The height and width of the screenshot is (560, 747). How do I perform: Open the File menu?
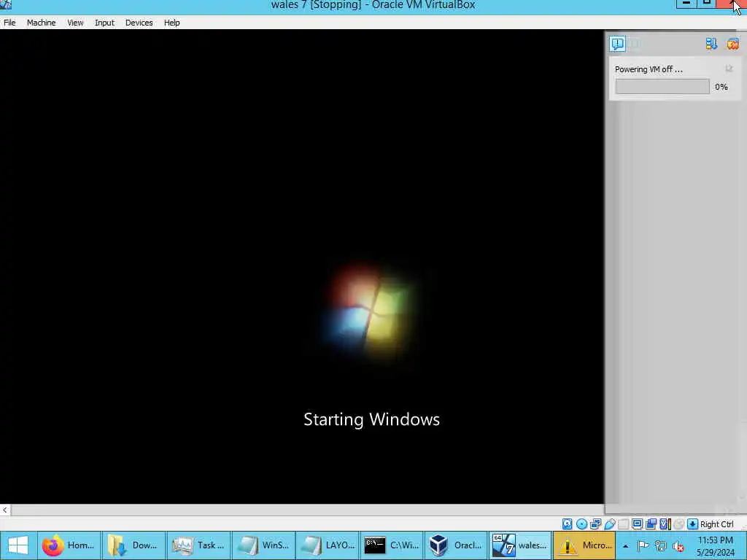coord(9,23)
